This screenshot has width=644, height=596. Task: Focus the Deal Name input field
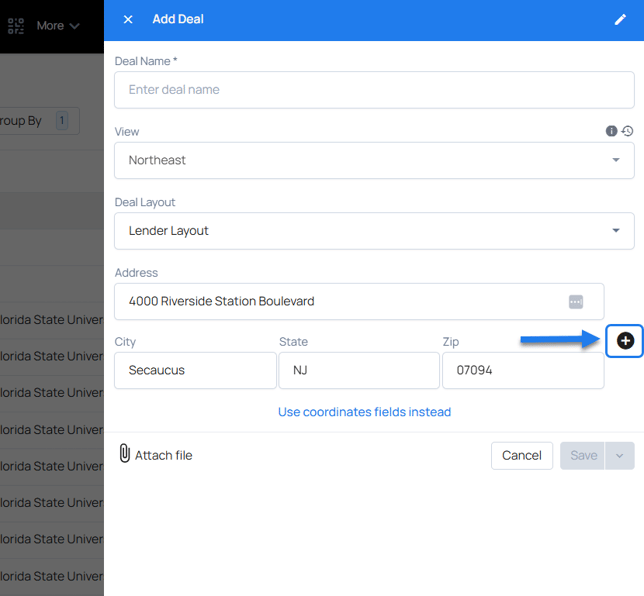click(374, 90)
